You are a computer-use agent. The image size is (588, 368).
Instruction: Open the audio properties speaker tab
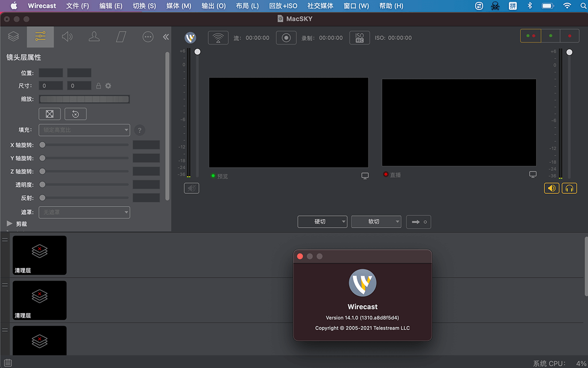[67, 37]
